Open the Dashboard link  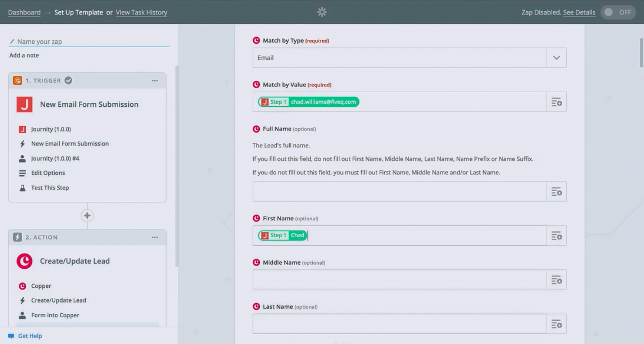24,12
